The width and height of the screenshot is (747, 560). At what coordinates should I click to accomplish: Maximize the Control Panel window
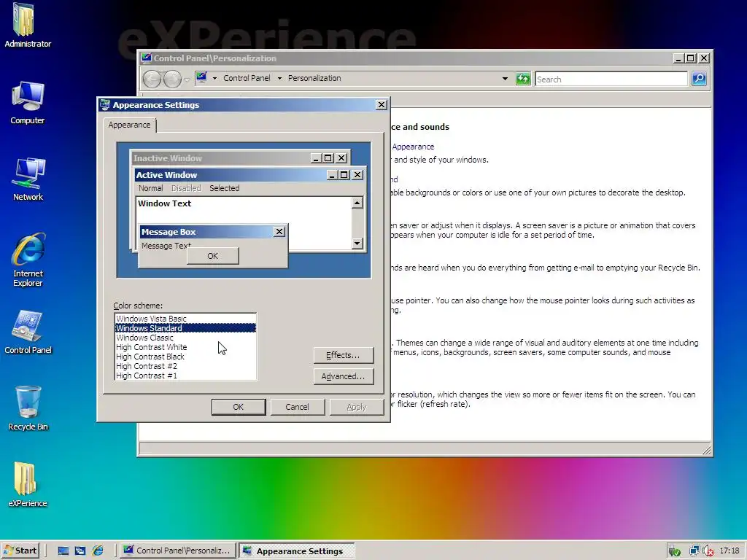691,58
